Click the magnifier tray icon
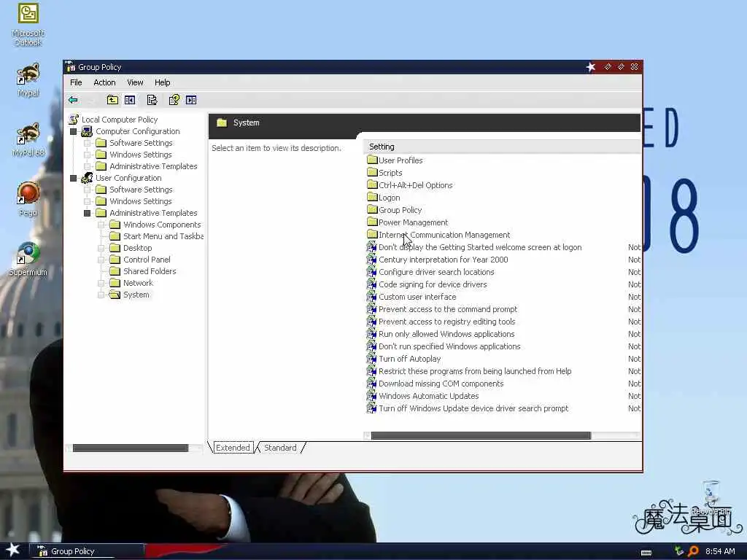 [693, 551]
